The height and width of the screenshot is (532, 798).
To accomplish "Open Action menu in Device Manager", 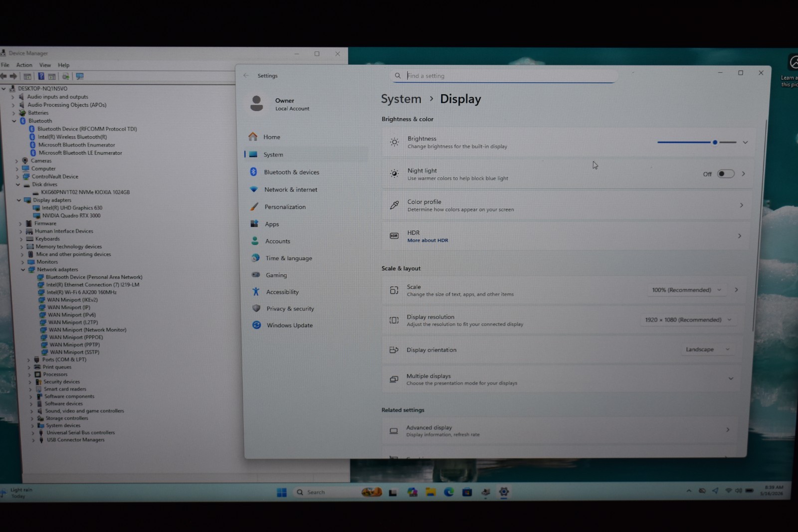I will 24,65.
